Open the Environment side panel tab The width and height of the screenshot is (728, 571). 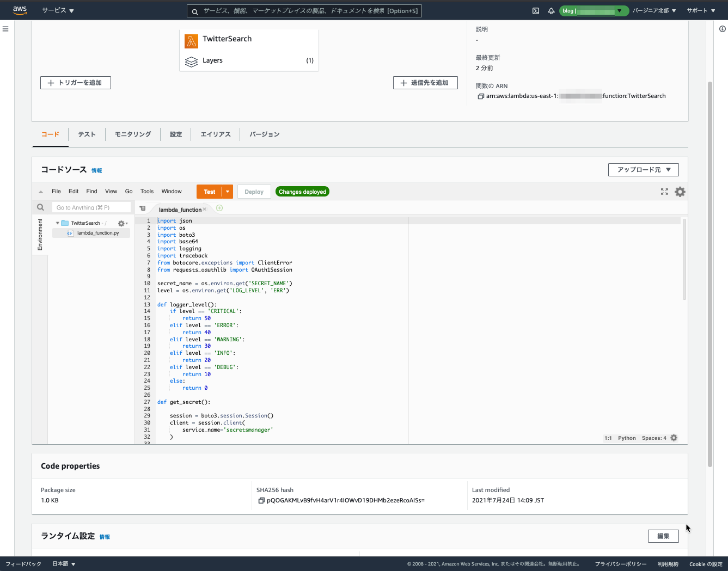coord(40,235)
